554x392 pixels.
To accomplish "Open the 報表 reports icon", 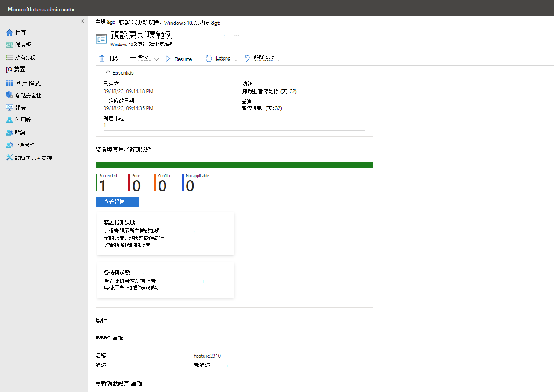I will [10, 107].
